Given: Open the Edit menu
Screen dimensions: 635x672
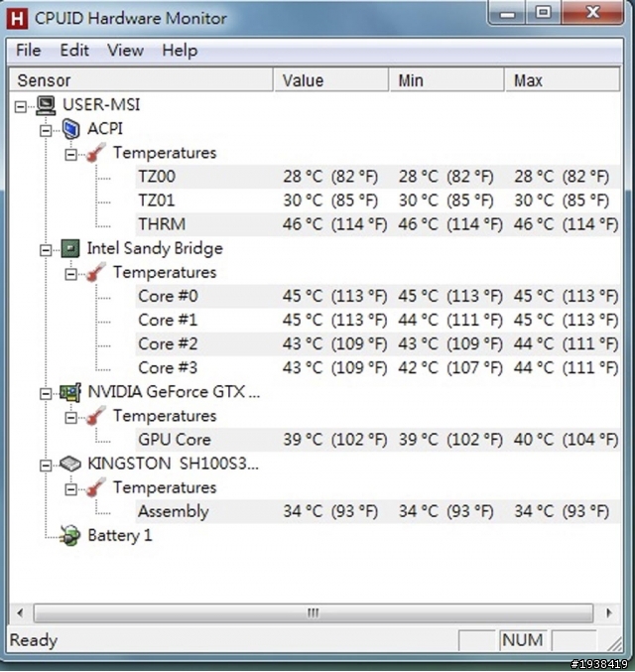Looking at the screenshot, I should pos(74,51).
